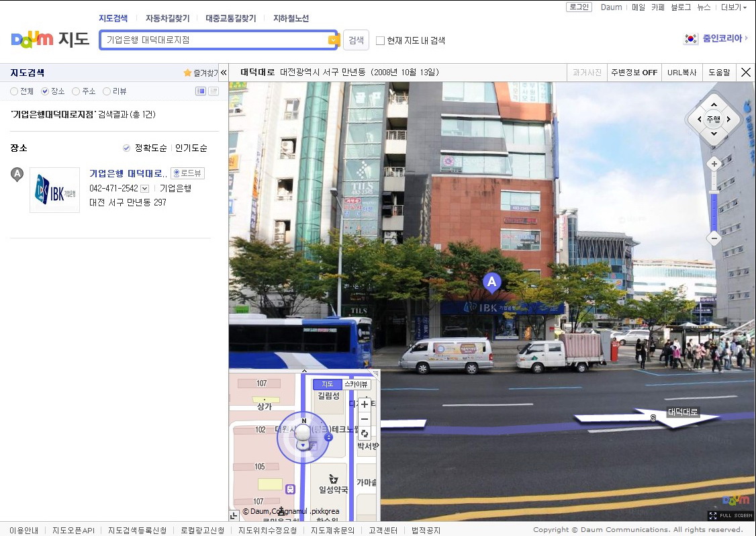This screenshot has height=536, width=756.
Task: Select the 리뷰 radio filter
Action: [107, 91]
